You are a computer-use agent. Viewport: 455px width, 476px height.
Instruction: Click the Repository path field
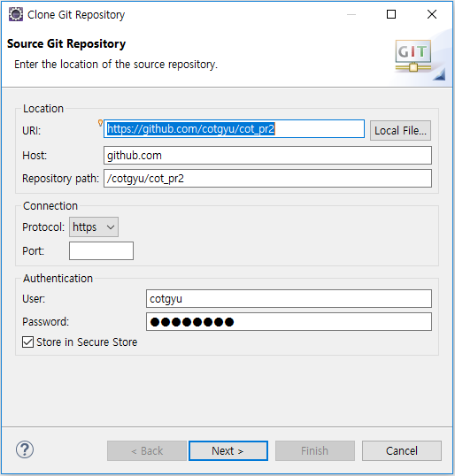(267, 179)
